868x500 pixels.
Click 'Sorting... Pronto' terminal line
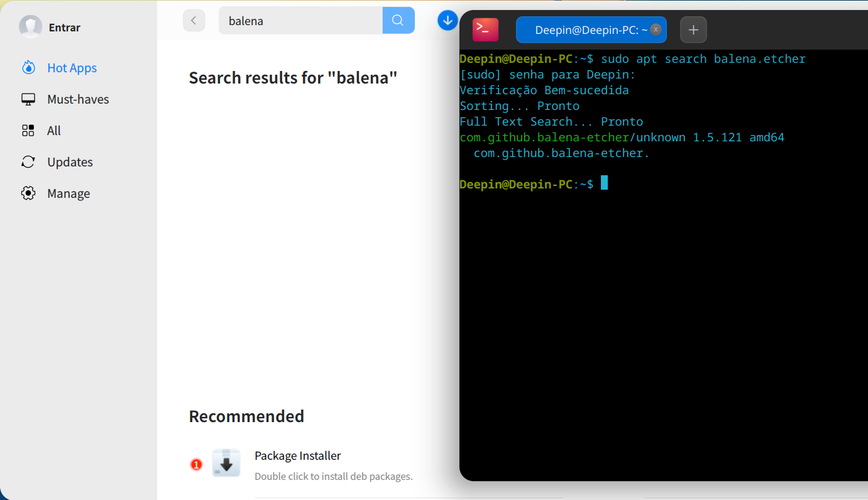point(519,106)
